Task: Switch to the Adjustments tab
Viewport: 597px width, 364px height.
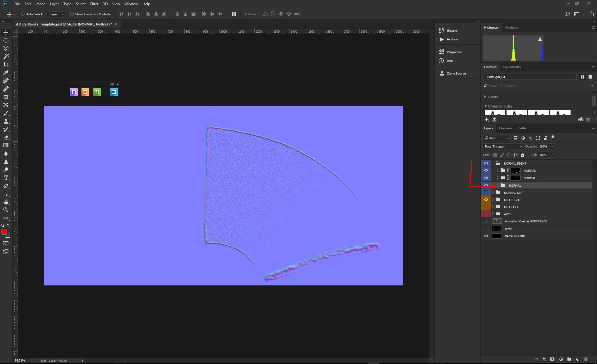Action: pos(511,67)
